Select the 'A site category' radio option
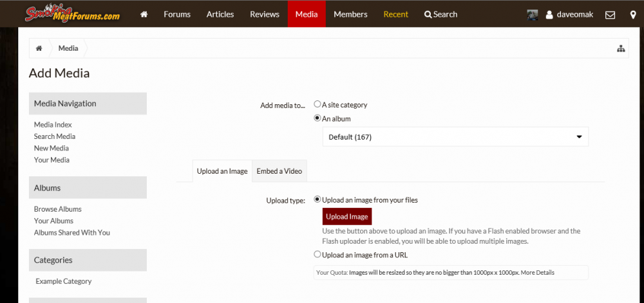 317,104
